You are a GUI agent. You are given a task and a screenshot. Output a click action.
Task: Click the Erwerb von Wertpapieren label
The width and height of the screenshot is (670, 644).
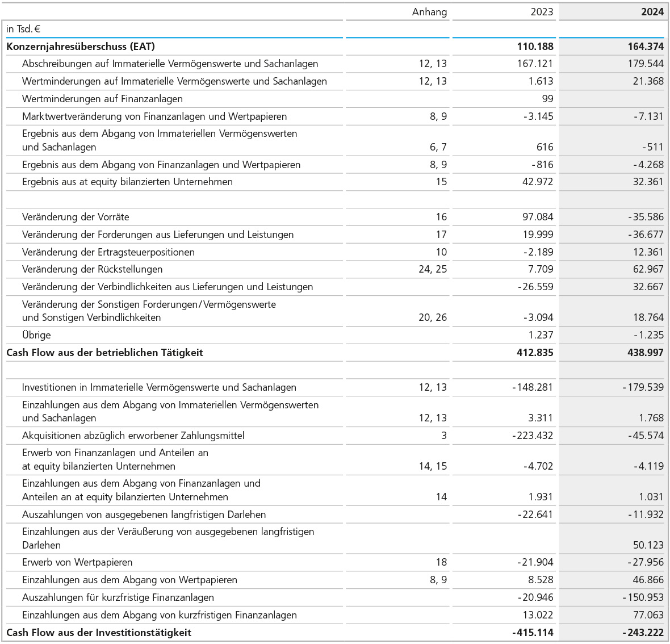click(77, 562)
